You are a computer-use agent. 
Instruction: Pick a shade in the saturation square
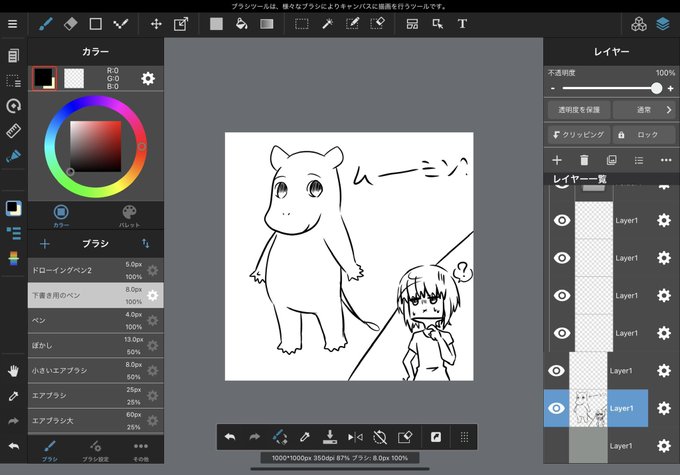(x=95, y=146)
